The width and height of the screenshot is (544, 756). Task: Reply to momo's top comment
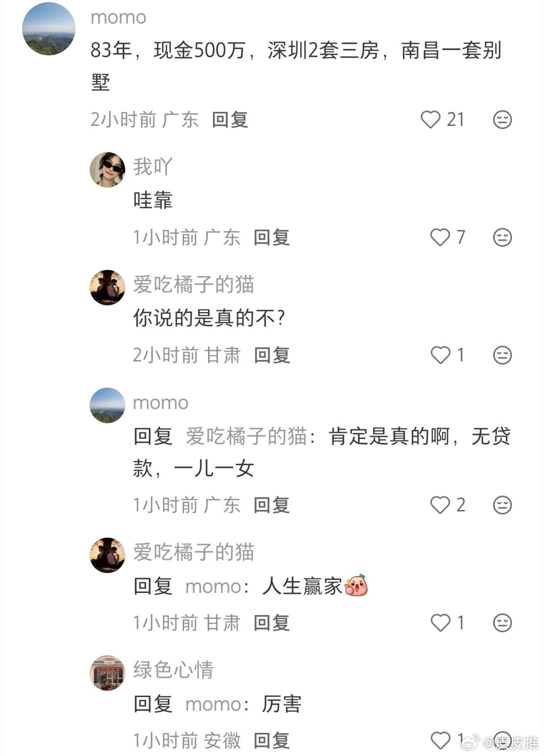[x=230, y=120]
